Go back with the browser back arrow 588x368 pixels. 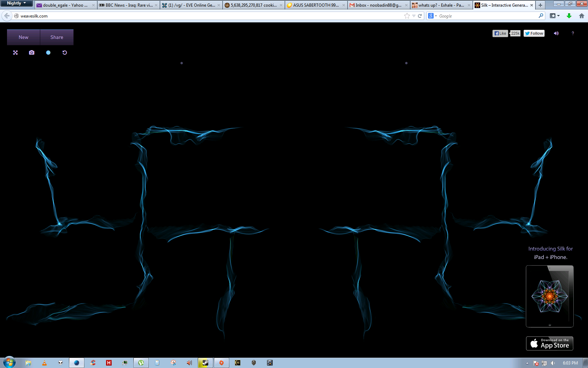click(x=7, y=16)
